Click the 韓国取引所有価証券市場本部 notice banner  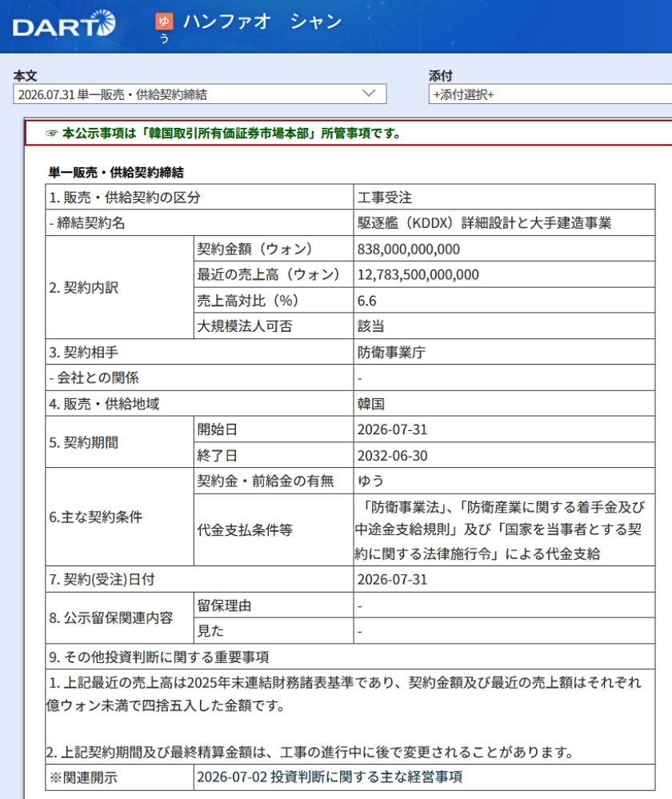(x=349, y=134)
